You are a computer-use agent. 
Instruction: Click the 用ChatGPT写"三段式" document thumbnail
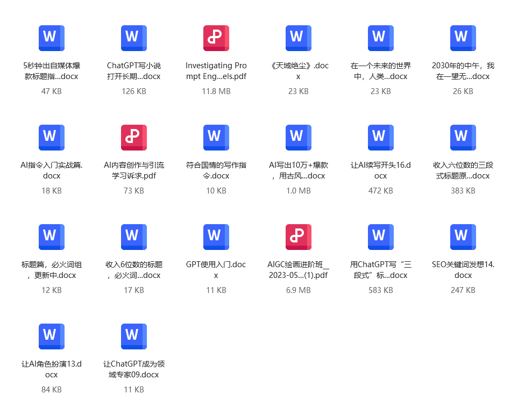380,237
